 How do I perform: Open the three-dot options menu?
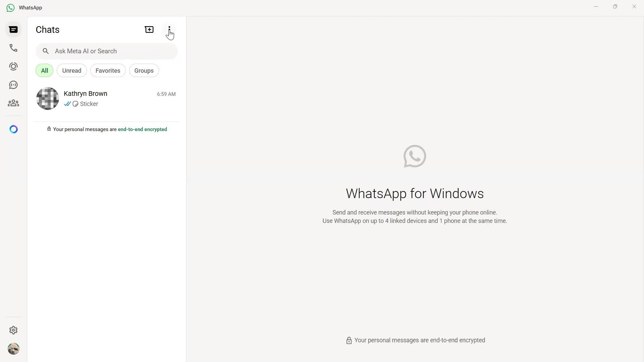169,29
